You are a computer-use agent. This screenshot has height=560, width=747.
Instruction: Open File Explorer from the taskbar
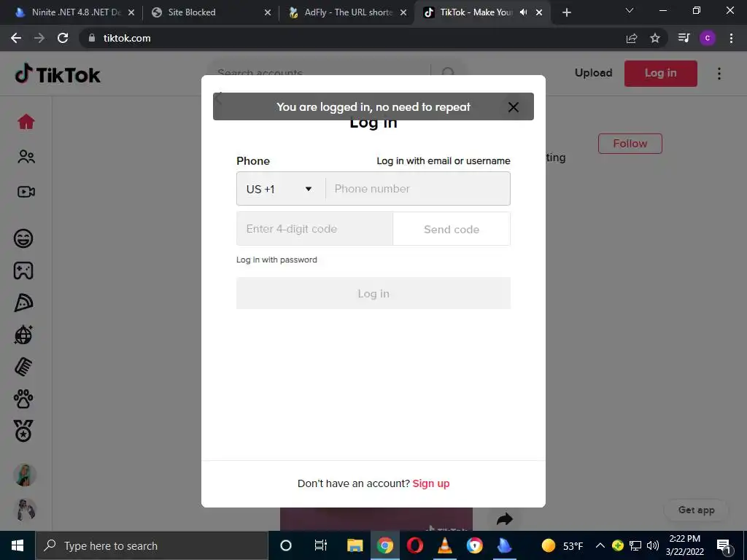pyautogui.click(x=355, y=545)
